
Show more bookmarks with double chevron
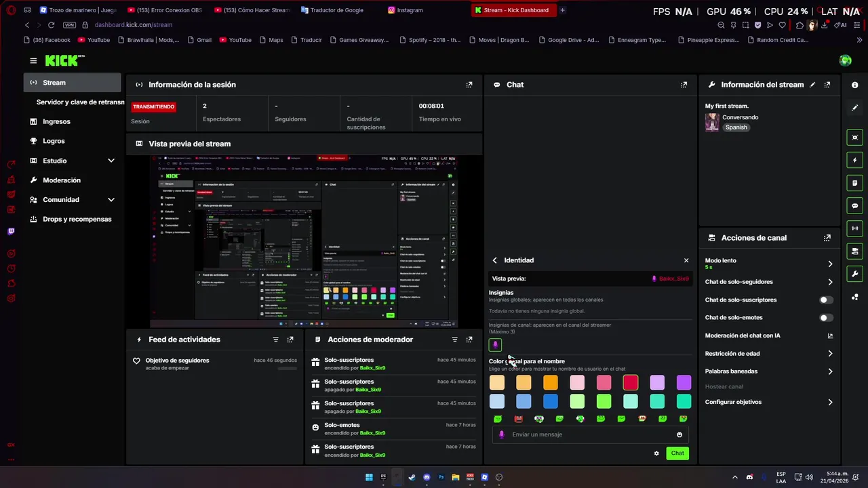point(860,40)
